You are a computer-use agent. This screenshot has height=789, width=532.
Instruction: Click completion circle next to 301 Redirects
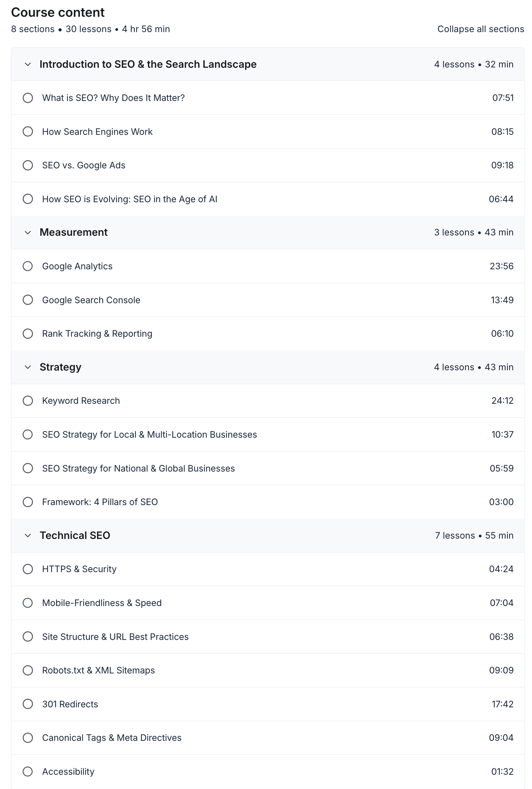click(28, 704)
